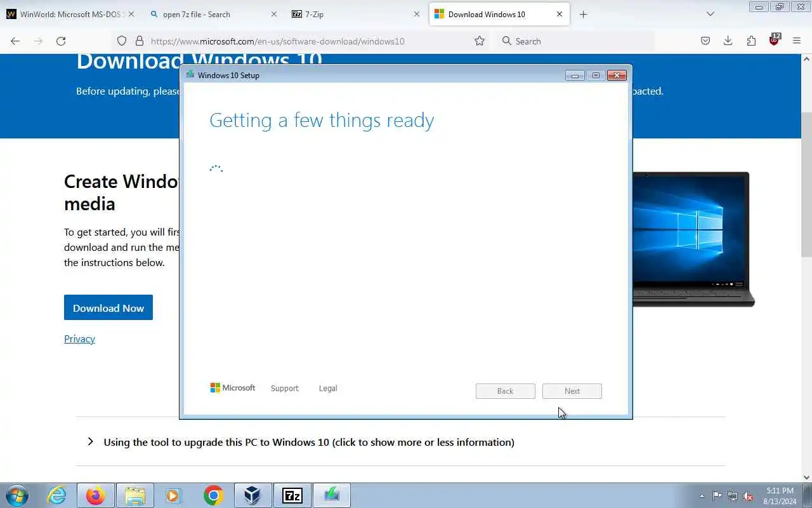The image size is (812, 508).
Task: Open the Windows Start orb
Action: point(16,495)
